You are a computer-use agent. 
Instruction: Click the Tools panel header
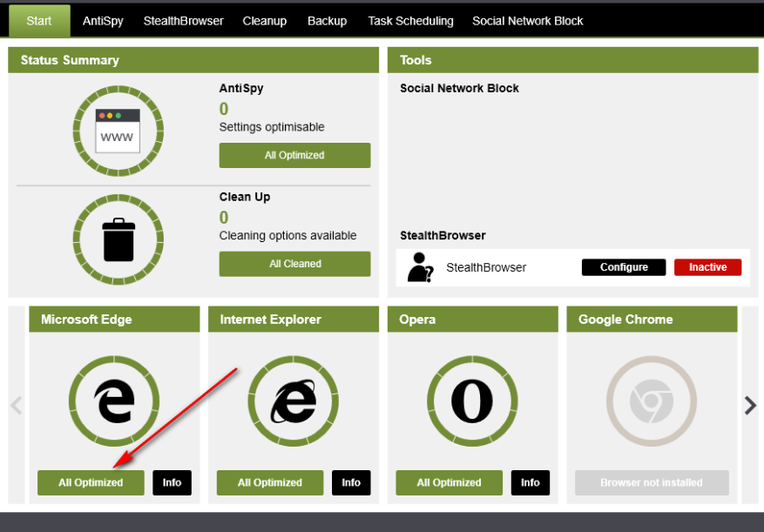[x=573, y=60]
